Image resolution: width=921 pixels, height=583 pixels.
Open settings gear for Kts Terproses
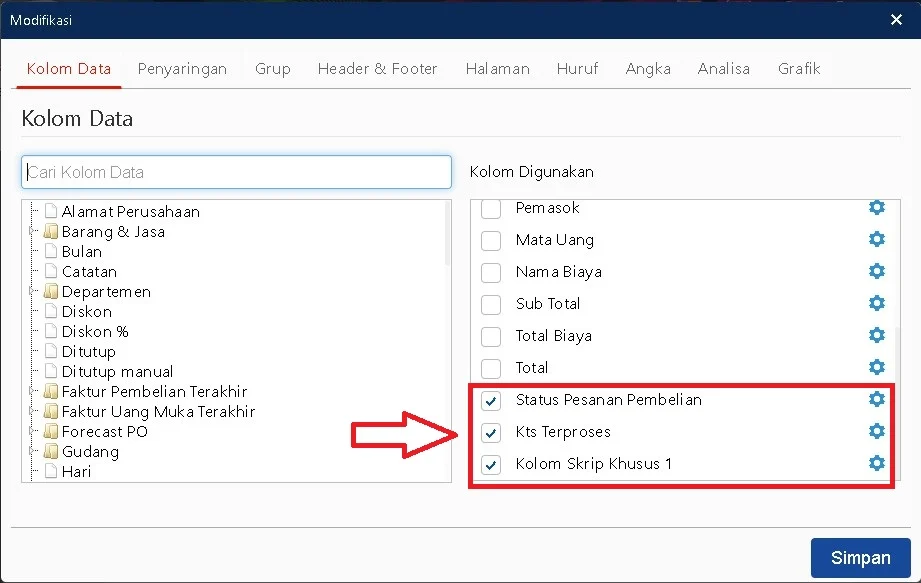876,431
